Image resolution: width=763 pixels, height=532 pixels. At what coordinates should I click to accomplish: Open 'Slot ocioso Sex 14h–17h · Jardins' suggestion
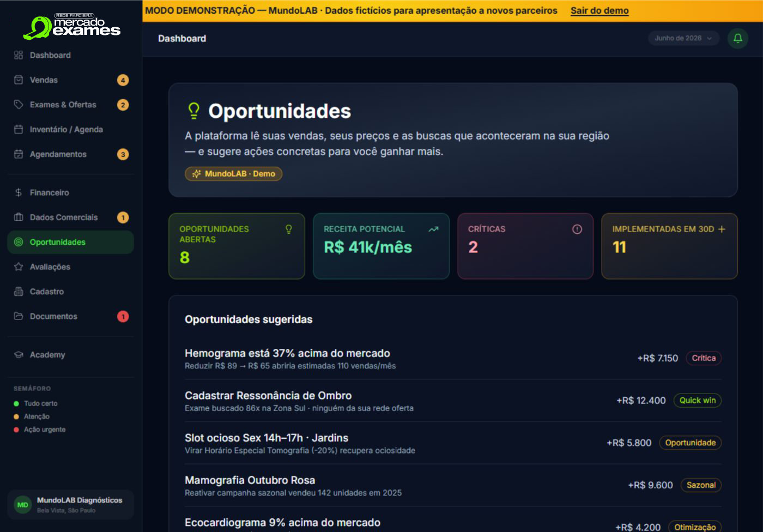pyautogui.click(x=453, y=443)
